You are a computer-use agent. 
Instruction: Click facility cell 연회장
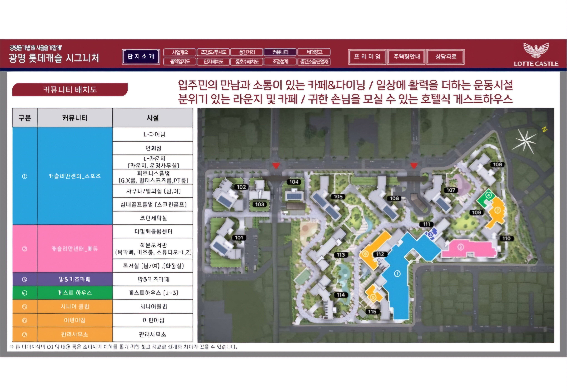click(x=153, y=148)
